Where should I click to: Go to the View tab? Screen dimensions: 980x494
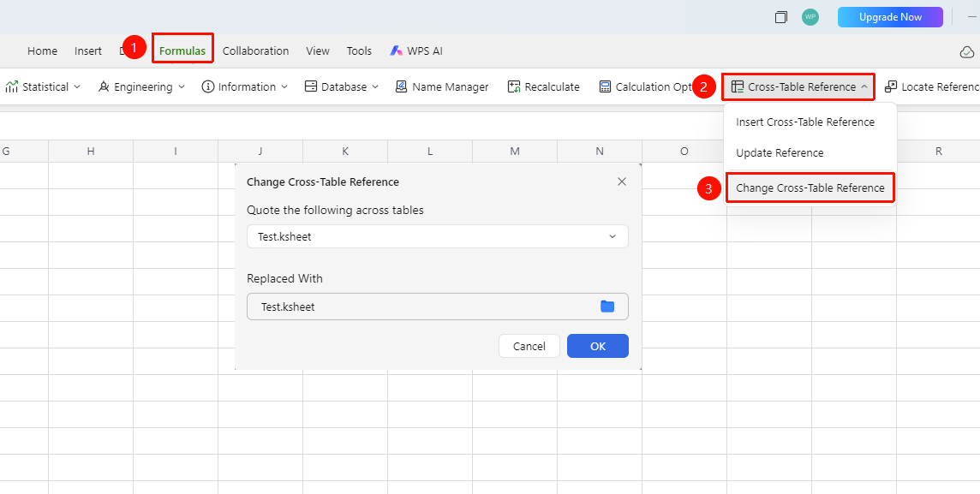click(x=318, y=51)
